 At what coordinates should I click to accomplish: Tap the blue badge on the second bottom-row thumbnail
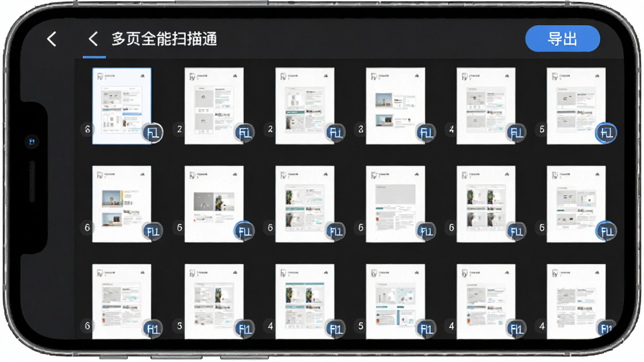[245, 329]
